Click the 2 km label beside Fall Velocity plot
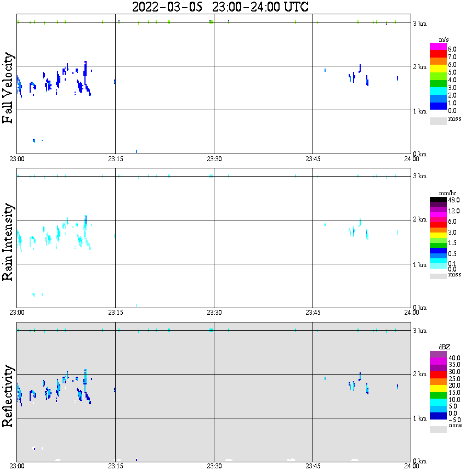The image size is (466, 476). (x=419, y=67)
